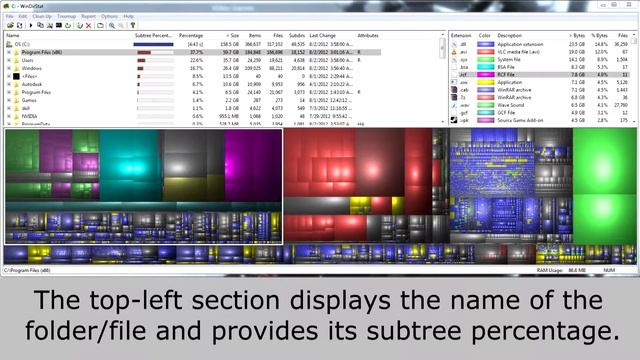
Task: Expand the Program Files folder node
Action: click(9, 92)
